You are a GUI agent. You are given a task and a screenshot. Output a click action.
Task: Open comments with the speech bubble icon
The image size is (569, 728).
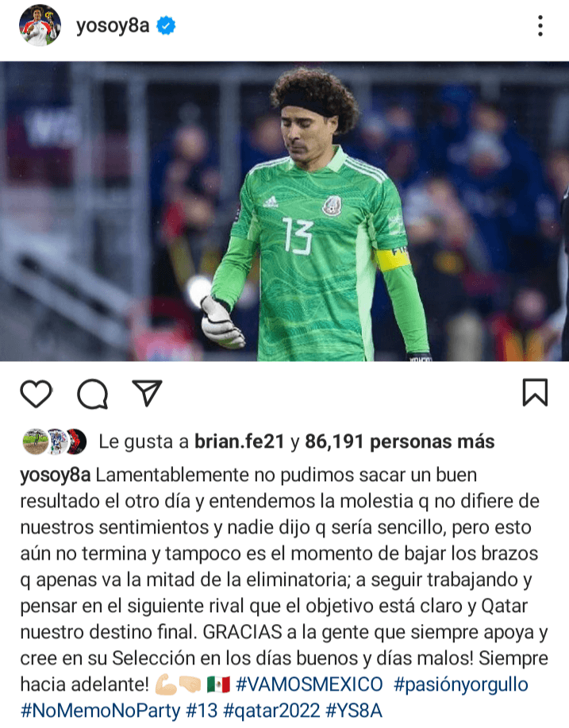click(x=92, y=394)
